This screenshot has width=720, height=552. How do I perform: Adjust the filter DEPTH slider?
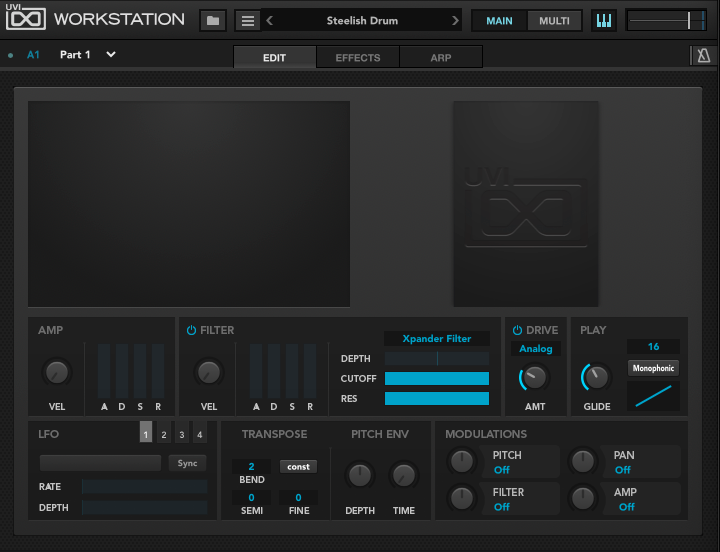point(437,358)
